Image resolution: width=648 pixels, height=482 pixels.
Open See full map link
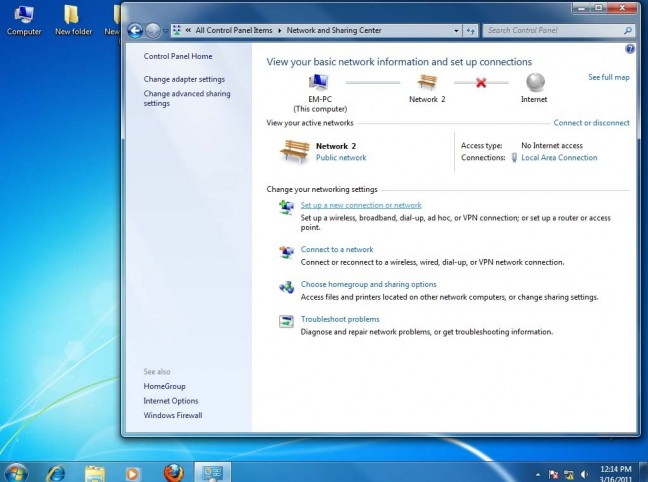coord(609,77)
